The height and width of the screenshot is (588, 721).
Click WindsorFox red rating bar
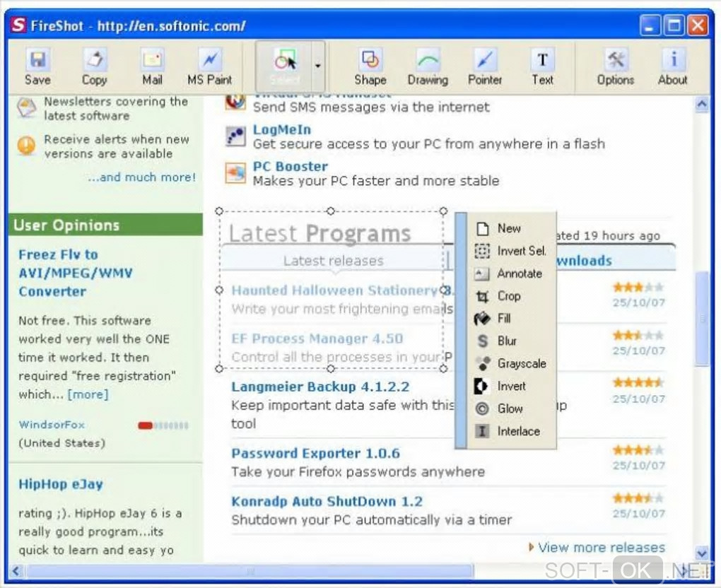pos(146,425)
